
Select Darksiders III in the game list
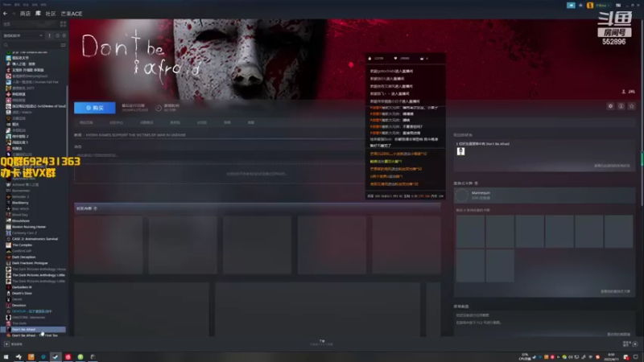(x=22, y=287)
